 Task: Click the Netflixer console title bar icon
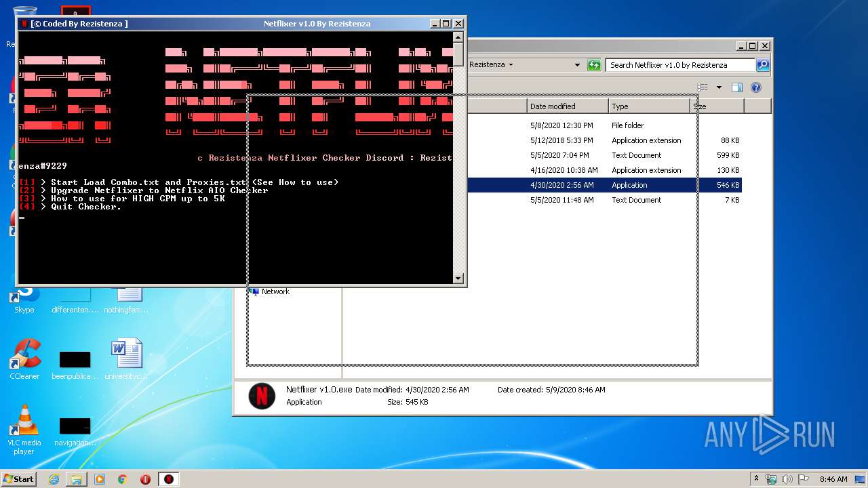24,24
